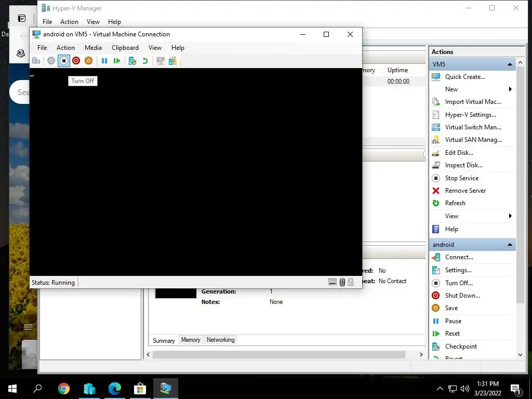
Task: Open View menu in Hyper-V Manager
Action: [x=93, y=22]
